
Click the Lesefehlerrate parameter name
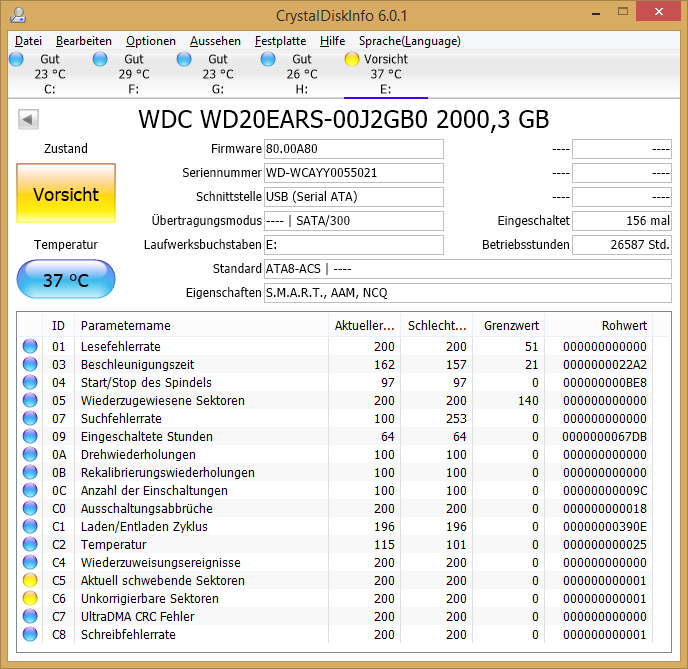121,347
